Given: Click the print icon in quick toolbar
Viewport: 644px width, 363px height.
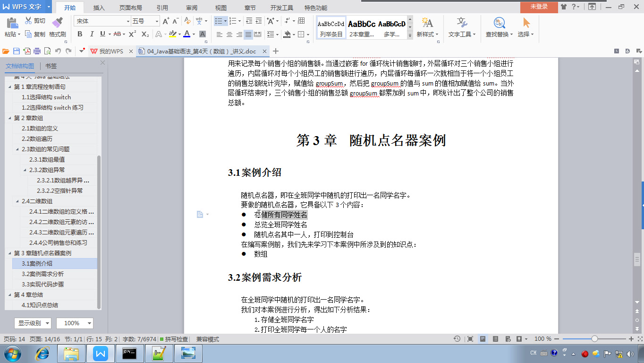Looking at the screenshot, I should pos(37,51).
